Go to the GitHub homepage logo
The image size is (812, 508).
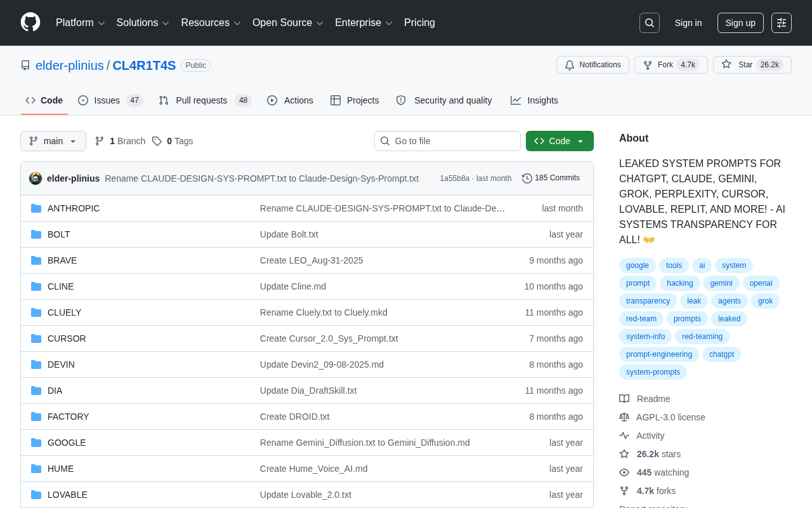30,22
